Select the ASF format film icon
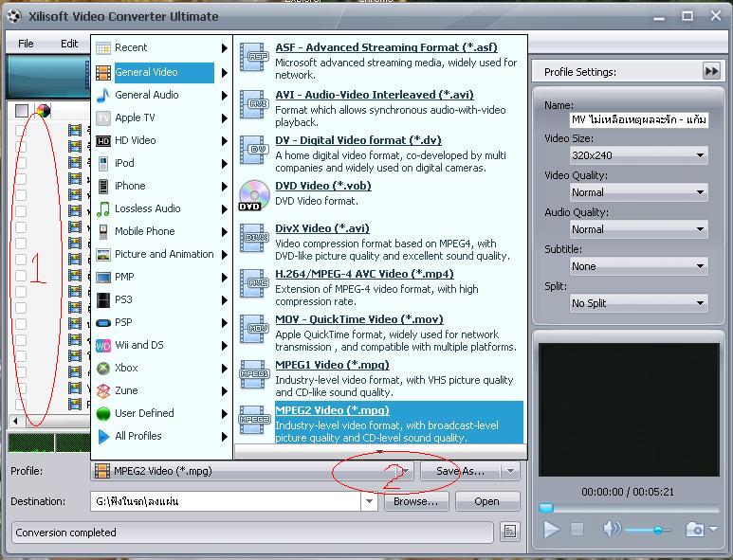 [254, 58]
